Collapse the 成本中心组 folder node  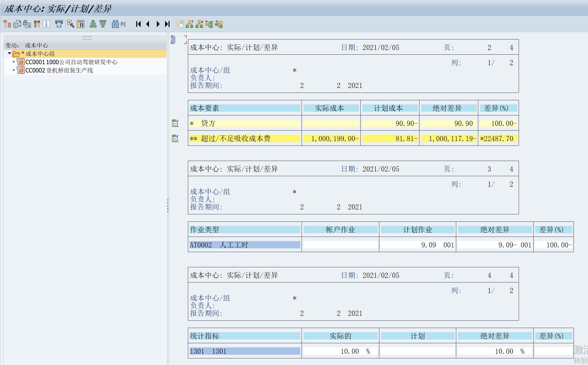pyautogui.click(x=9, y=54)
